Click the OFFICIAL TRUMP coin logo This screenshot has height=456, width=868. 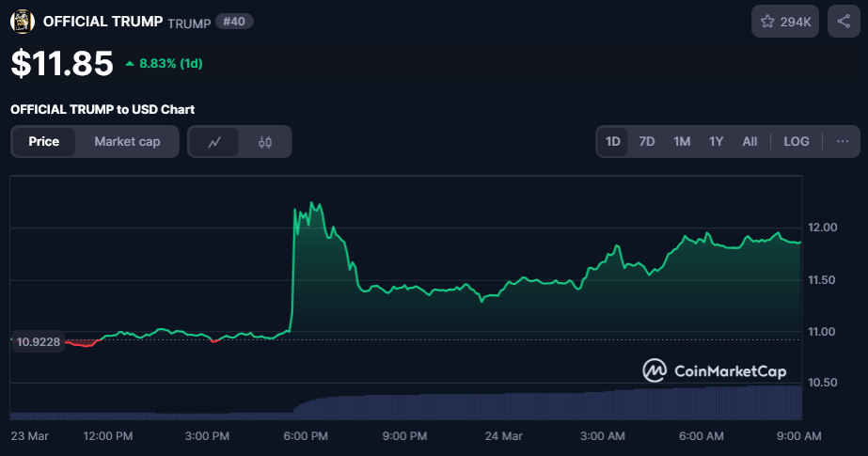click(x=23, y=22)
